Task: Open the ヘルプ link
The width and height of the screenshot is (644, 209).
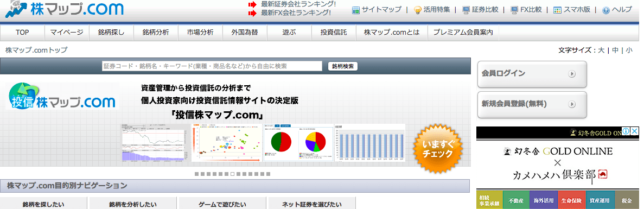Action: coord(622,9)
